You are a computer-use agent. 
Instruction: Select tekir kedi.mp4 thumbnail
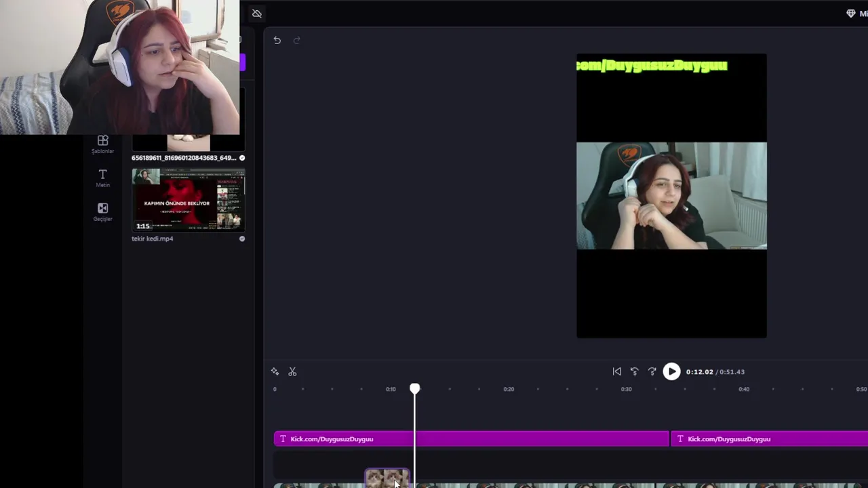coord(189,200)
